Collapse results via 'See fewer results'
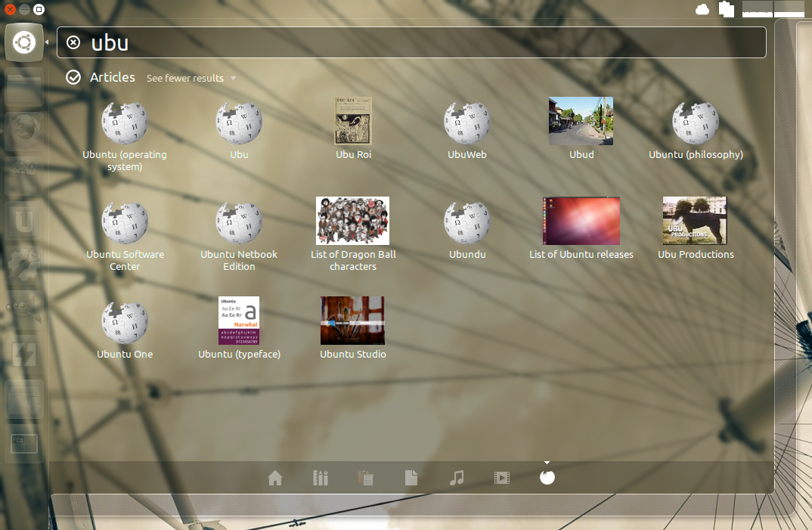 (x=191, y=78)
